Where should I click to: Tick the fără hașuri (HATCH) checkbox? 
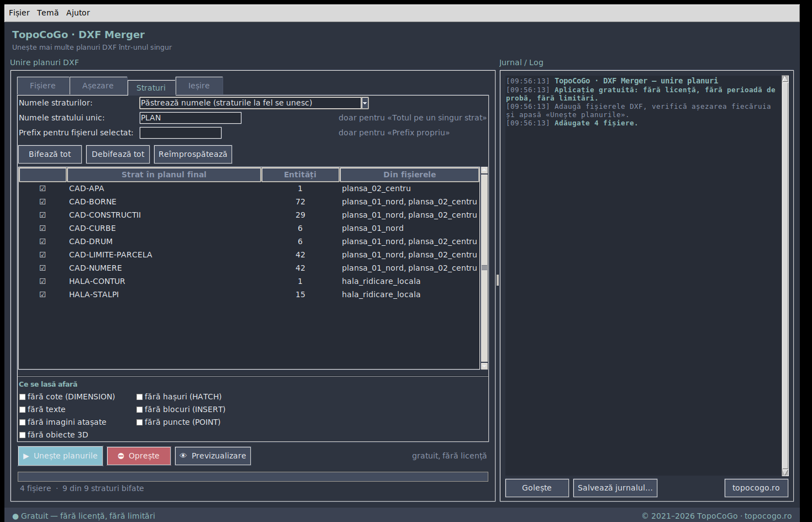point(140,397)
